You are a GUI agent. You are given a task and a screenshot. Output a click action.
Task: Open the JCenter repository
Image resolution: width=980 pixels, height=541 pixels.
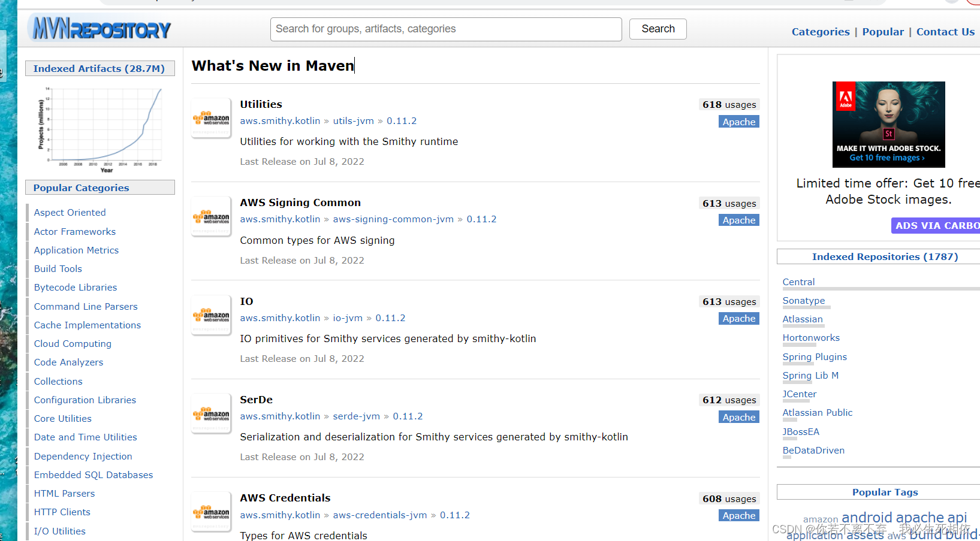[x=800, y=394]
